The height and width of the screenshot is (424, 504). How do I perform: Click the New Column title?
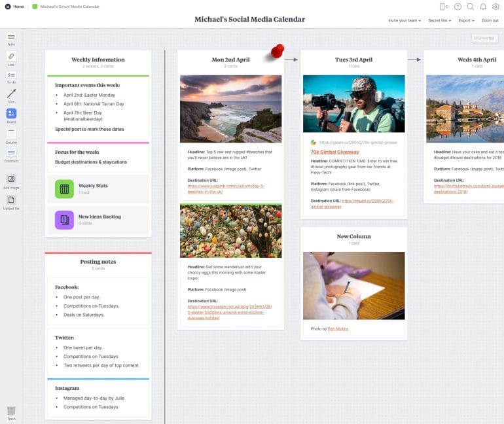click(x=353, y=236)
